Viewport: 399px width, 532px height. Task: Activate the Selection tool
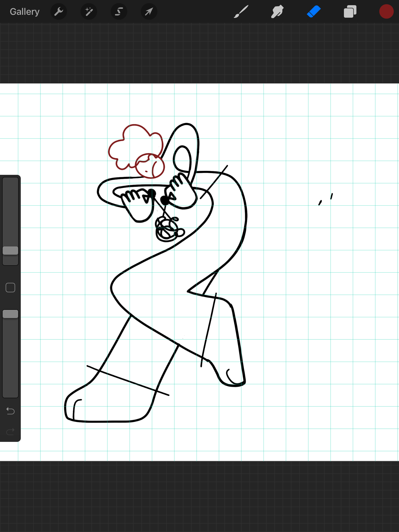pyautogui.click(x=119, y=12)
